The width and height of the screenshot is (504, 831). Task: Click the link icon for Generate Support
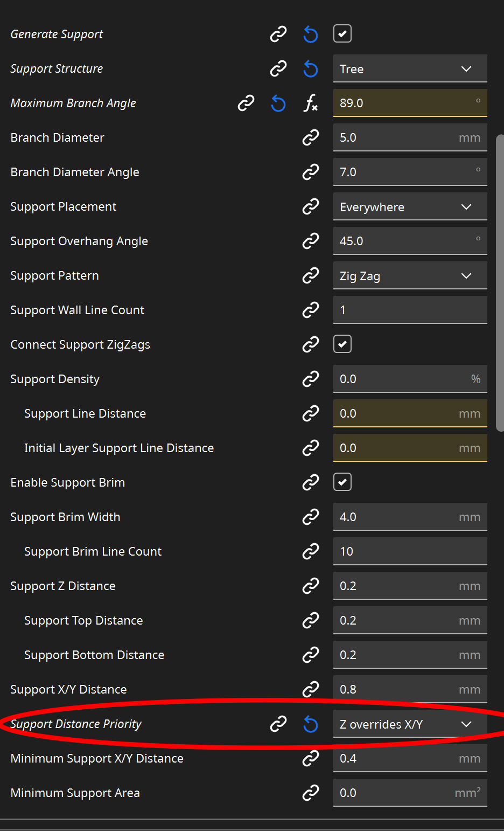click(278, 34)
